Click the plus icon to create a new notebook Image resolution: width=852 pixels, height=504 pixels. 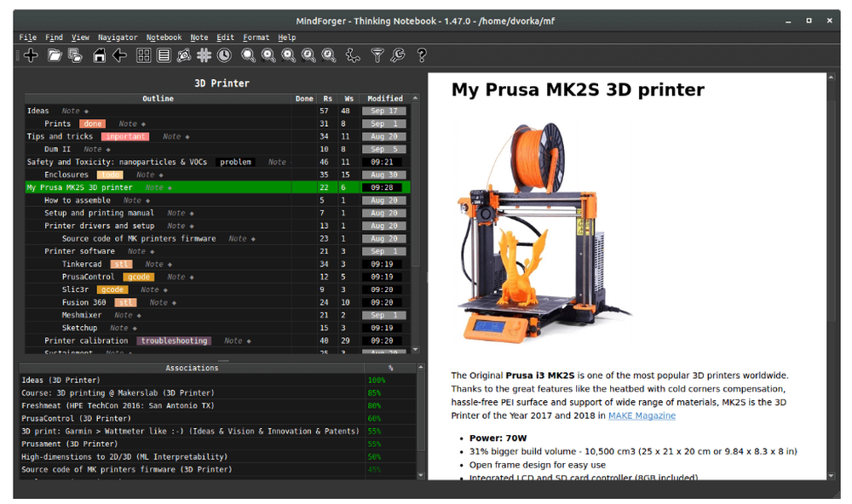(x=31, y=54)
